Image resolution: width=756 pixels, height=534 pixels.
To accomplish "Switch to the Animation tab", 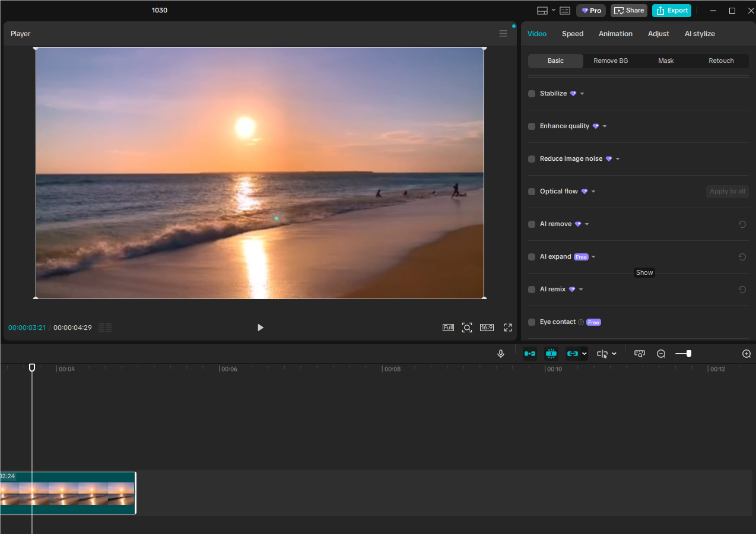I will [x=615, y=34].
